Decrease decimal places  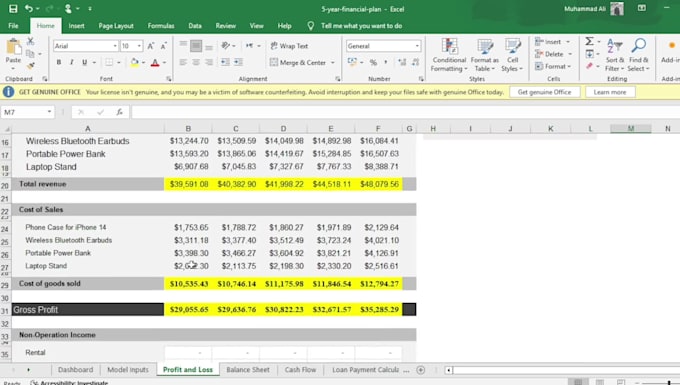click(x=415, y=63)
